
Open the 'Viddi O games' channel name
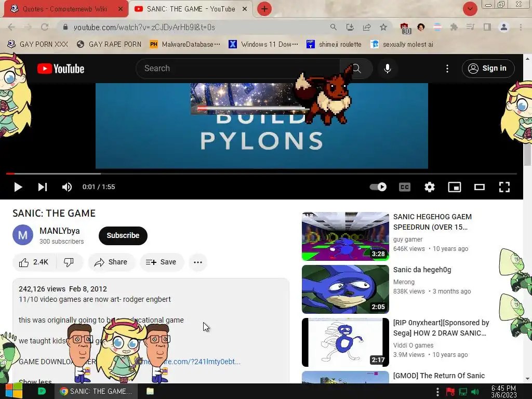413,345
